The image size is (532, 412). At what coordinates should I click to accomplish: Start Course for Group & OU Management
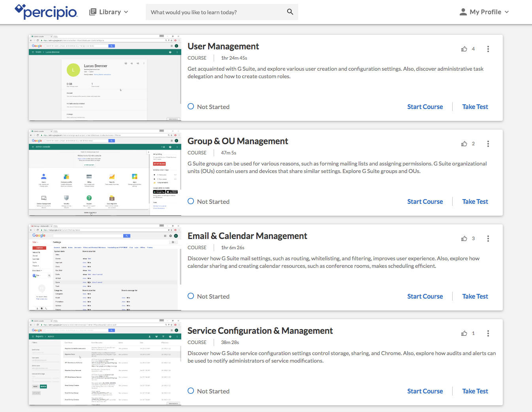point(425,201)
